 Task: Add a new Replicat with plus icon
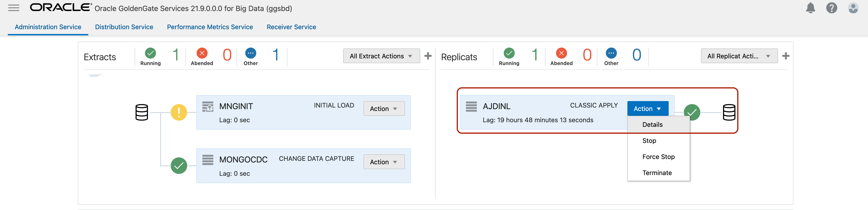click(x=785, y=56)
